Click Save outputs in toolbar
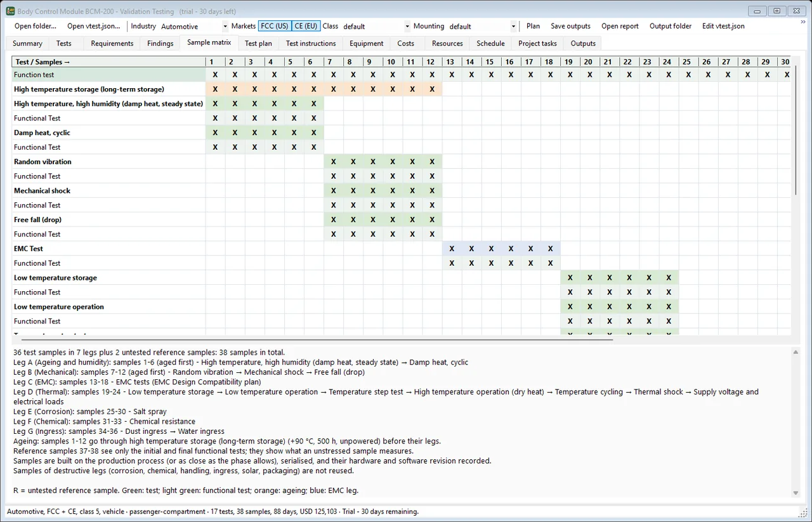812x522 pixels. click(x=570, y=26)
